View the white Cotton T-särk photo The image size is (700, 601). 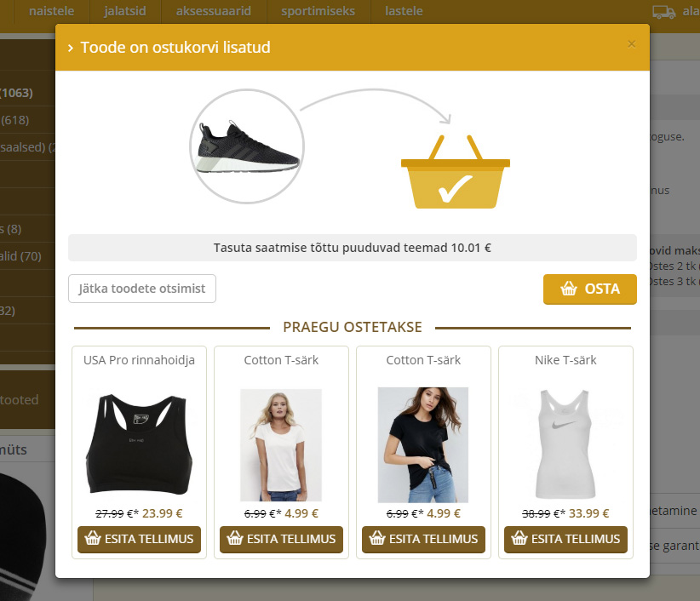click(x=281, y=445)
